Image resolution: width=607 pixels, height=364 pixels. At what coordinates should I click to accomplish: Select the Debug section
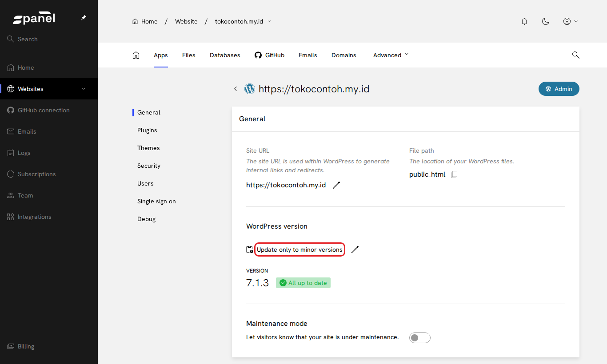pyautogui.click(x=147, y=219)
